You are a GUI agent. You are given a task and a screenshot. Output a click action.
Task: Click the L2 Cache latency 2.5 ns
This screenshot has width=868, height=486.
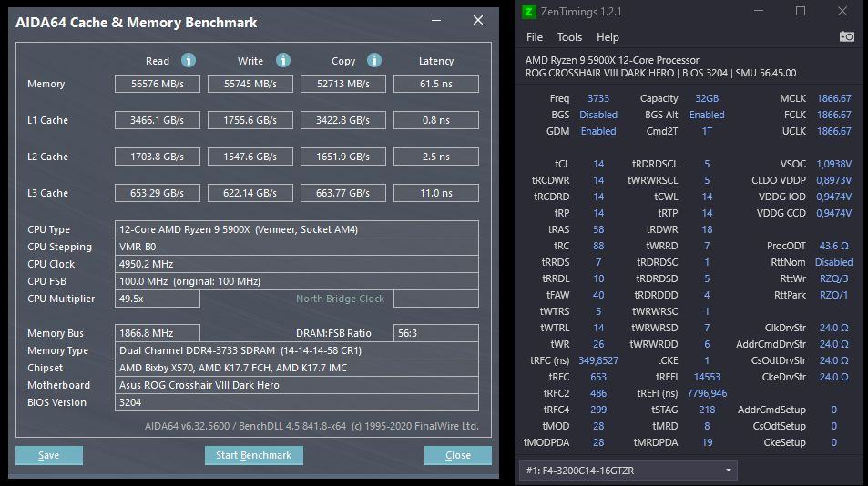[x=436, y=157]
